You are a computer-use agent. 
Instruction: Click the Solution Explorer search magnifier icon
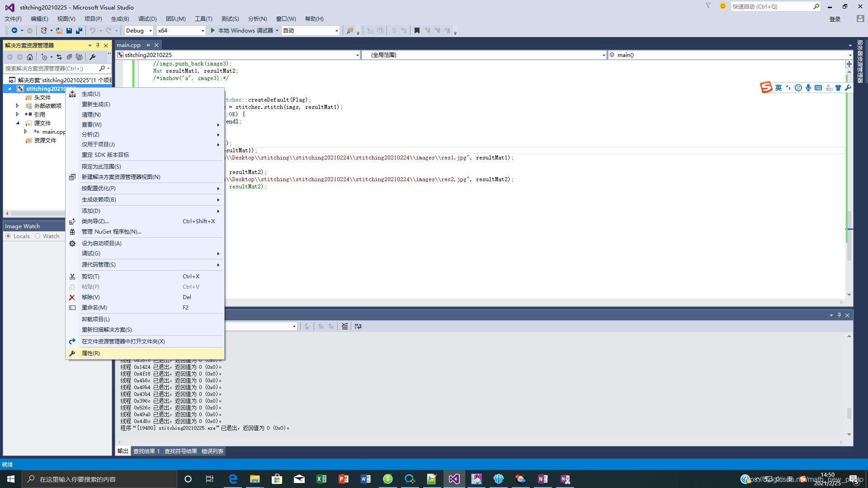click(102, 68)
